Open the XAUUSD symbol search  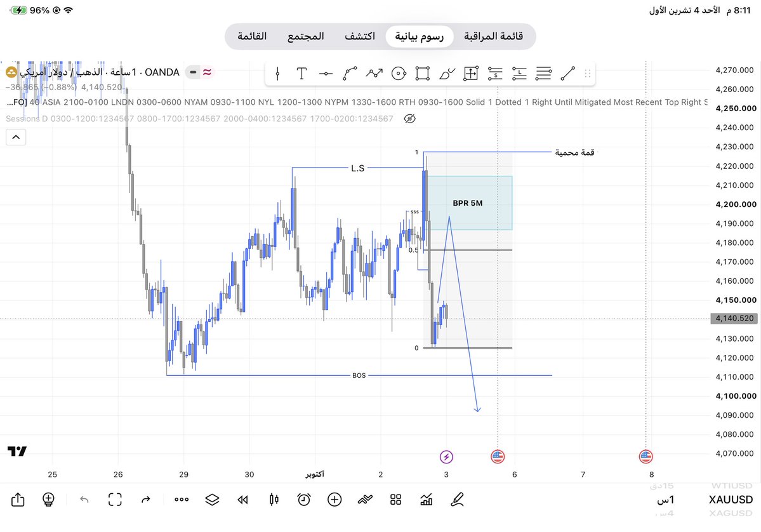(x=731, y=500)
